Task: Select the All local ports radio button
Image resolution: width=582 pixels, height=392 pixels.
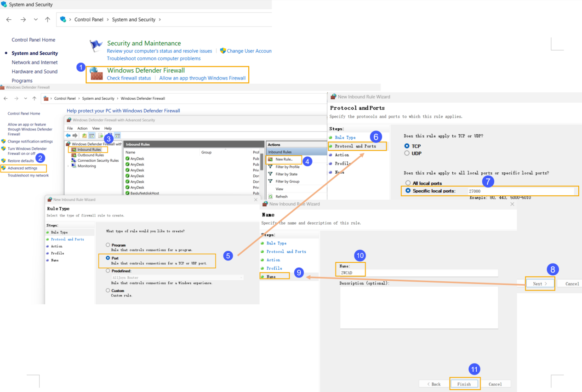Action: coord(408,183)
